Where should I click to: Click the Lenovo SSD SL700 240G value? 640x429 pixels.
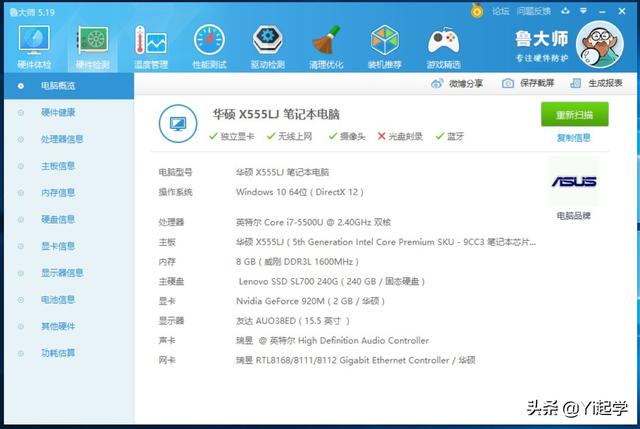[332, 282]
